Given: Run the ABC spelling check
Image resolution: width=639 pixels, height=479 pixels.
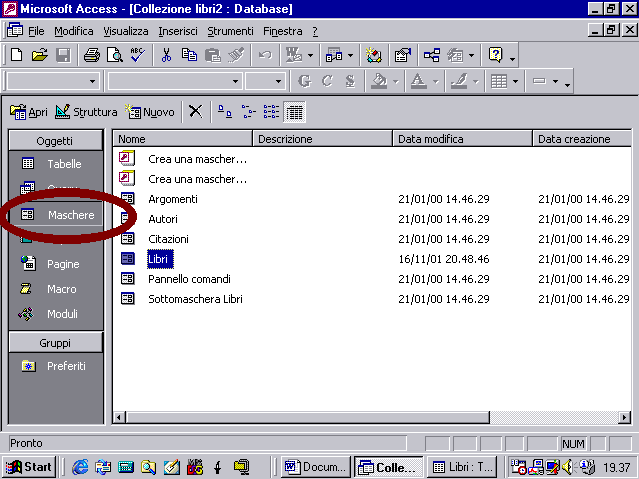Looking at the screenshot, I should pos(137,55).
